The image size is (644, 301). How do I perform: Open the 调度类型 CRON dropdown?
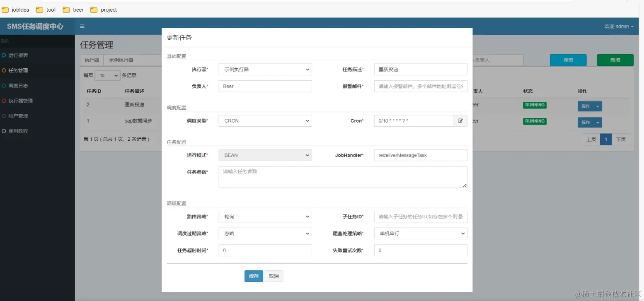point(265,121)
